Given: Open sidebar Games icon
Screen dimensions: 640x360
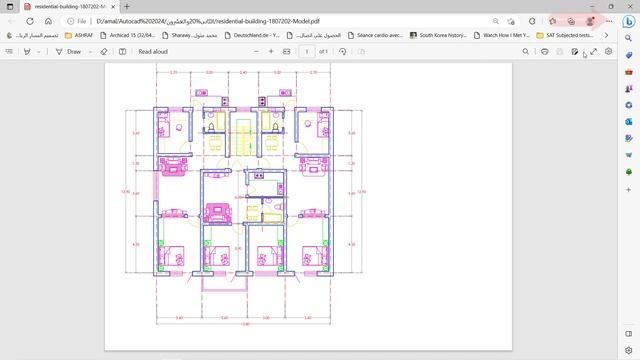Looking at the screenshot, I should click(629, 89).
